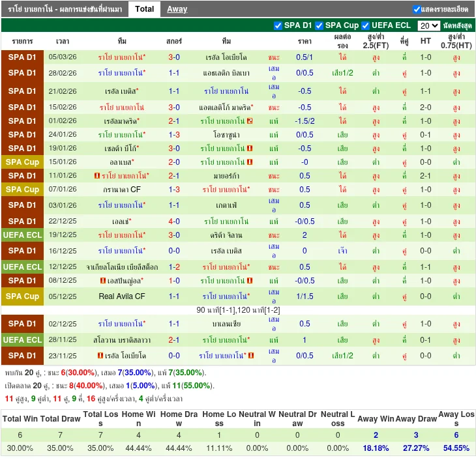Uncheck the SPA Cup filter checkbox
Screen dimensions: 476x460
point(319,25)
